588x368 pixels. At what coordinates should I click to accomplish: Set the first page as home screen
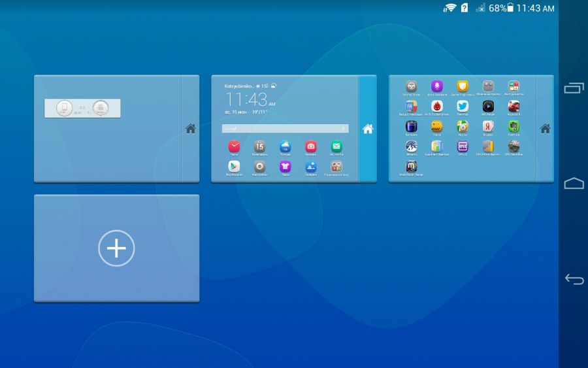pyautogui.click(x=190, y=129)
